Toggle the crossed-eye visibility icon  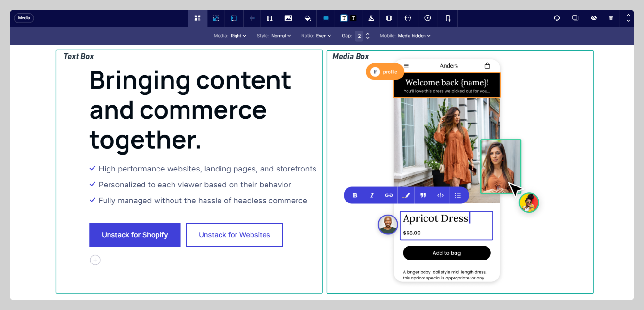pyautogui.click(x=593, y=18)
